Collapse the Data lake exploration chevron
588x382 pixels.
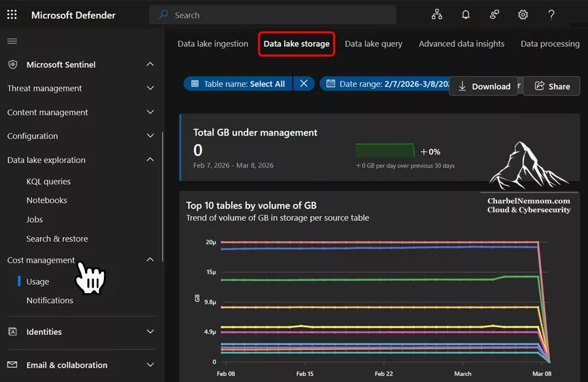150,159
